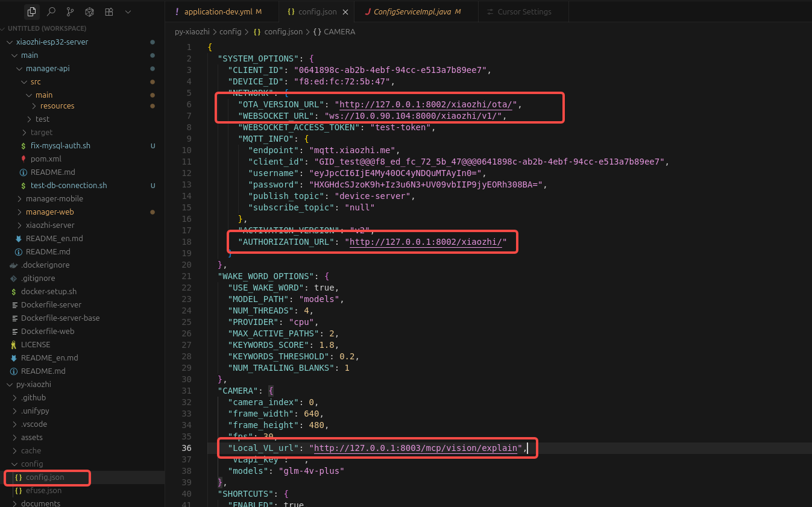This screenshot has height=507, width=812.
Task: Open fix-mysql-auth.sh from the explorer
Action: (x=60, y=145)
